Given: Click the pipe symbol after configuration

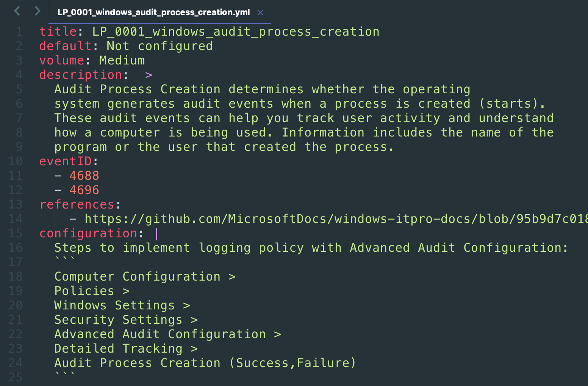Looking at the screenshot, I should coord(156,234).
